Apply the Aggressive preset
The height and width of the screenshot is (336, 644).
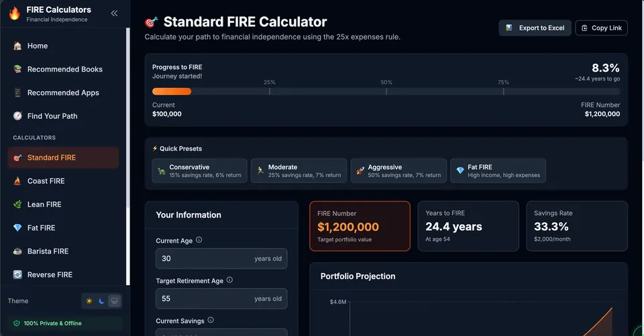[398, 170]
